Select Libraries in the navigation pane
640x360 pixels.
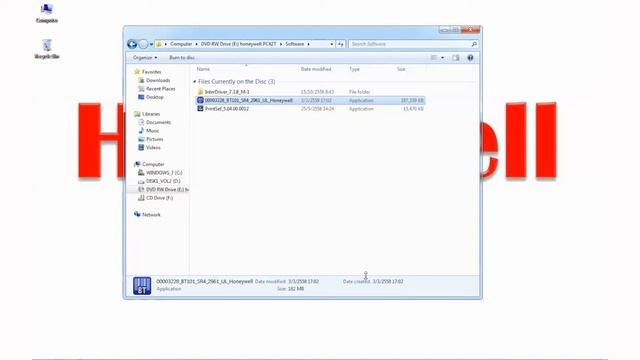click(x=151, y=114)
